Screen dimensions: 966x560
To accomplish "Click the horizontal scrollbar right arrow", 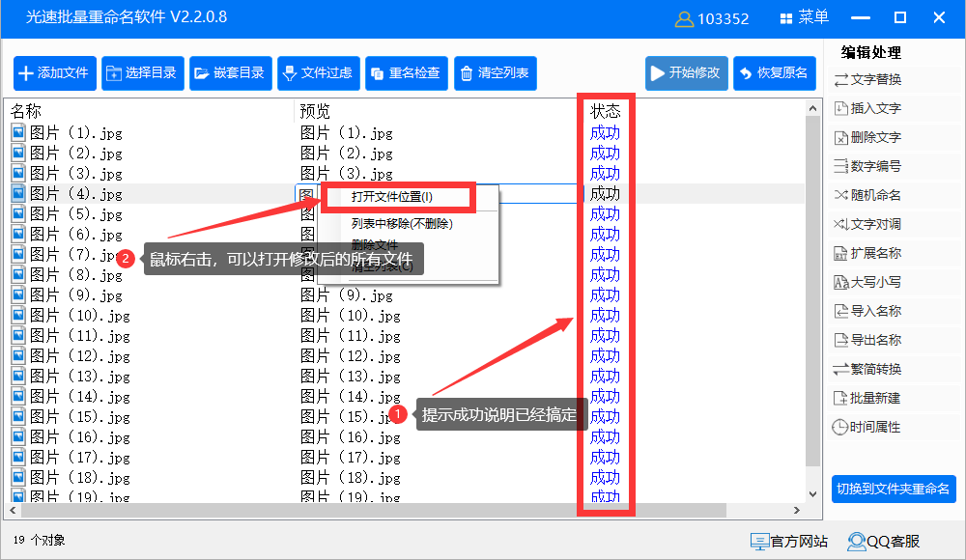I will coord(797,511).
